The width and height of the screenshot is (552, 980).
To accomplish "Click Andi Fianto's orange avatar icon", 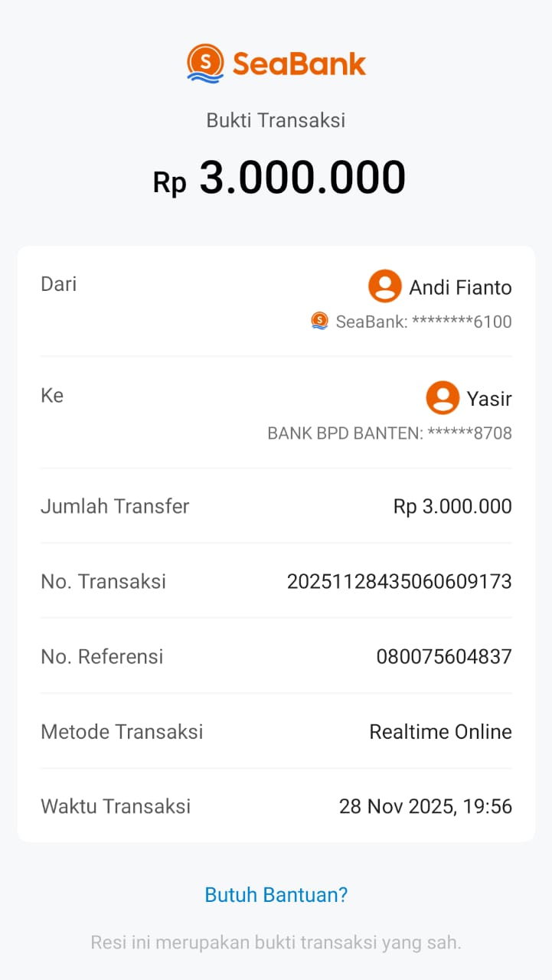I will point(384,286).
